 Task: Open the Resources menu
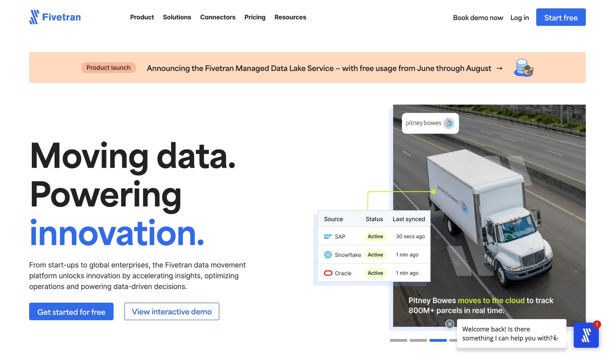pos(290,17)
